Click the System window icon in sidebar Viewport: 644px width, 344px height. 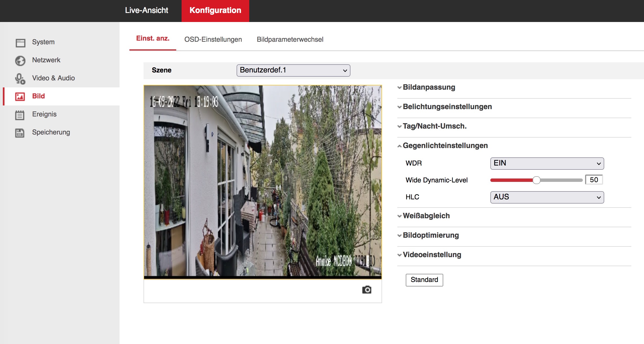point(20,43)
